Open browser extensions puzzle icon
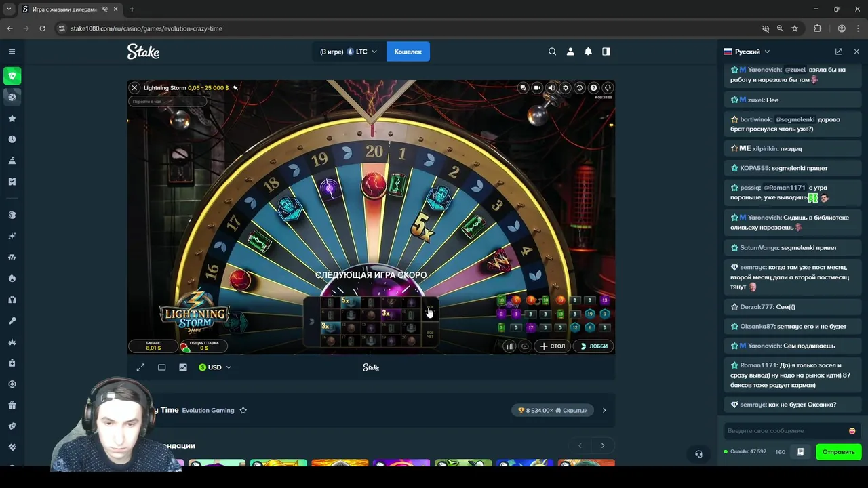 817,28
